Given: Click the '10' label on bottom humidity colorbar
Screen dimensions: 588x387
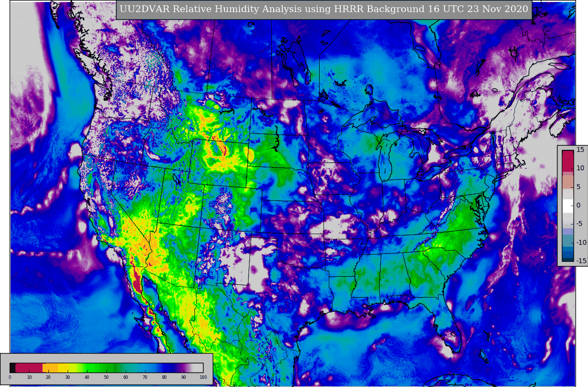Looking at the screenshot, I should pyautogui.click(x=29, y=377).
